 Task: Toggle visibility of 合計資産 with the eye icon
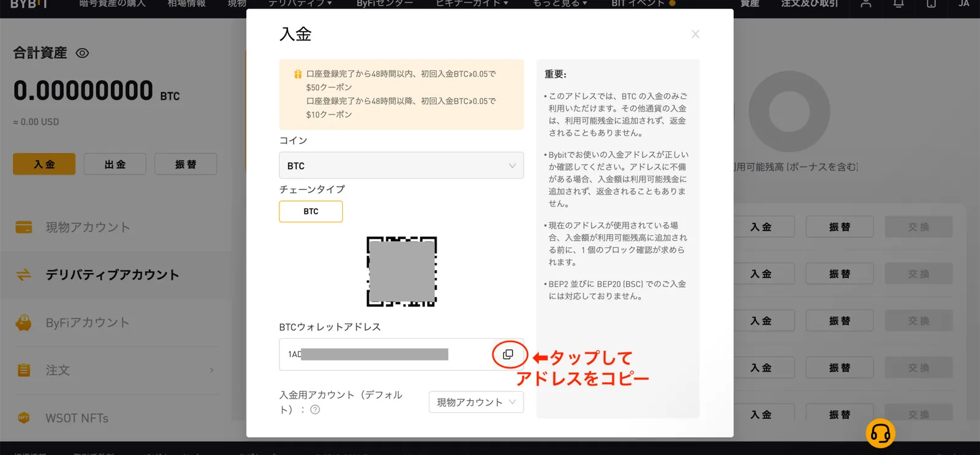82,53
